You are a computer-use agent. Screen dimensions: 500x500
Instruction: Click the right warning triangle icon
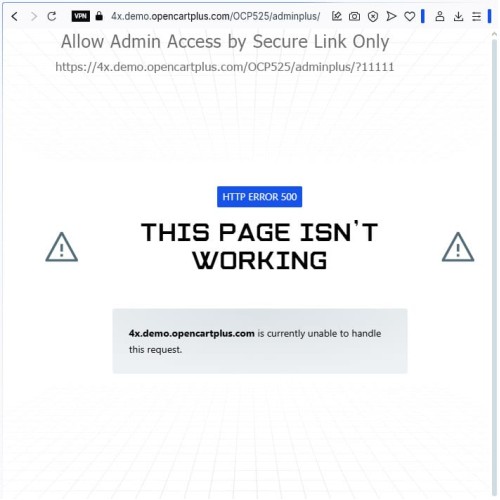[458, 247]
